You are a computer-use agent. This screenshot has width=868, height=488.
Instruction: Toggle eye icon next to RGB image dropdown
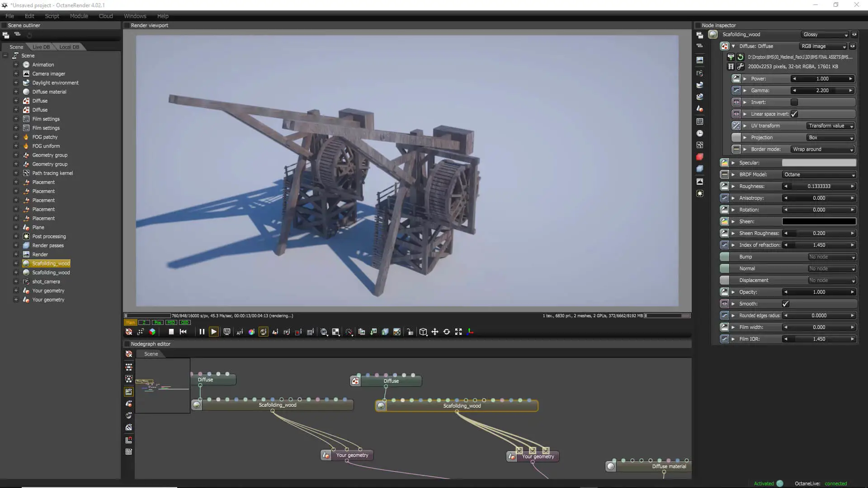(853, 46)
